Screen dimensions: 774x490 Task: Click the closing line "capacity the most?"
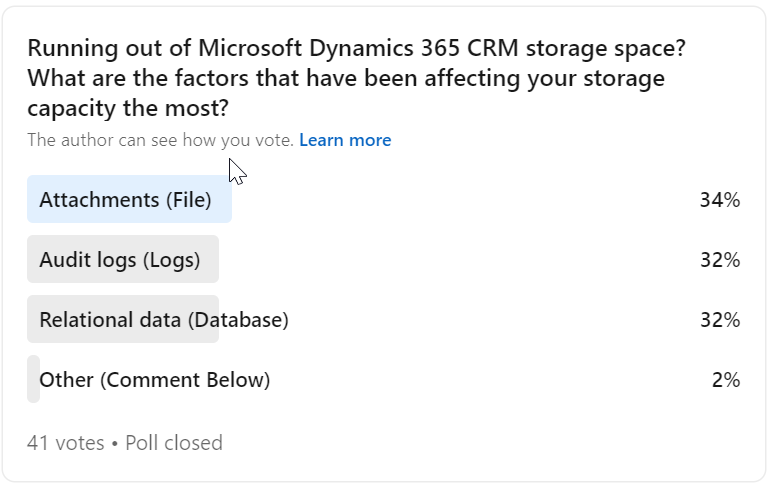coord(128,108)
